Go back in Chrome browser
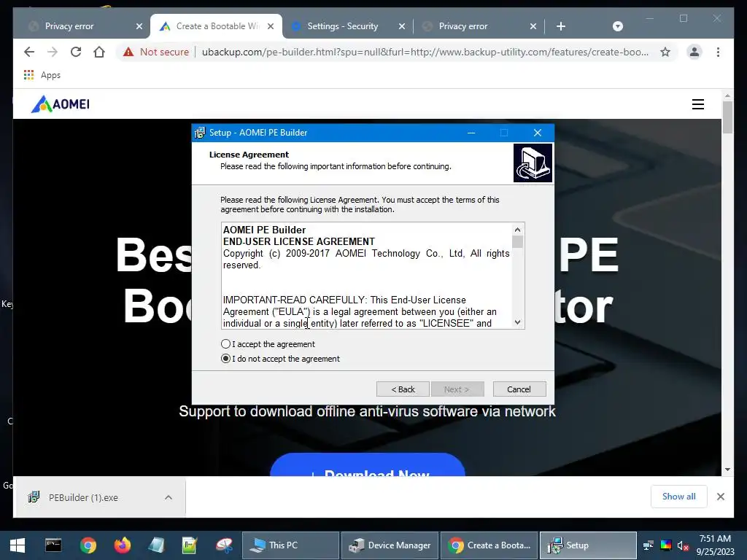 pos(29,52)
